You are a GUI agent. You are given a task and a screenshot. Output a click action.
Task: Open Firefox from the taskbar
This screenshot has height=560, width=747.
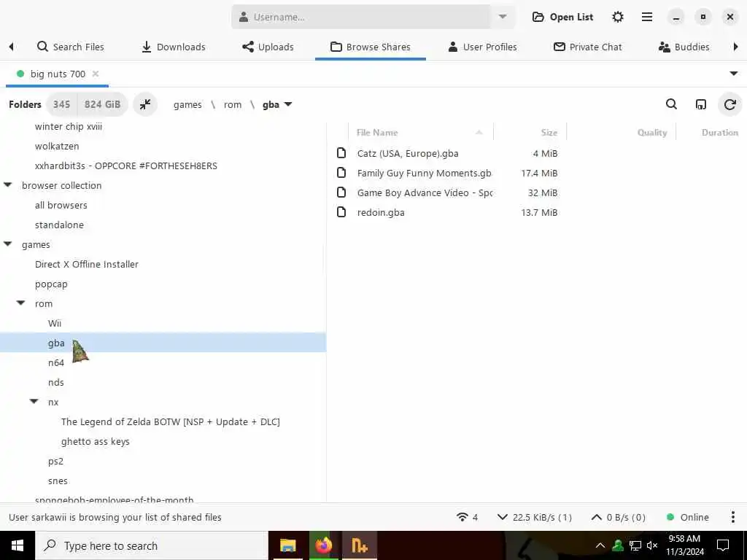click(x=323, y=545)
